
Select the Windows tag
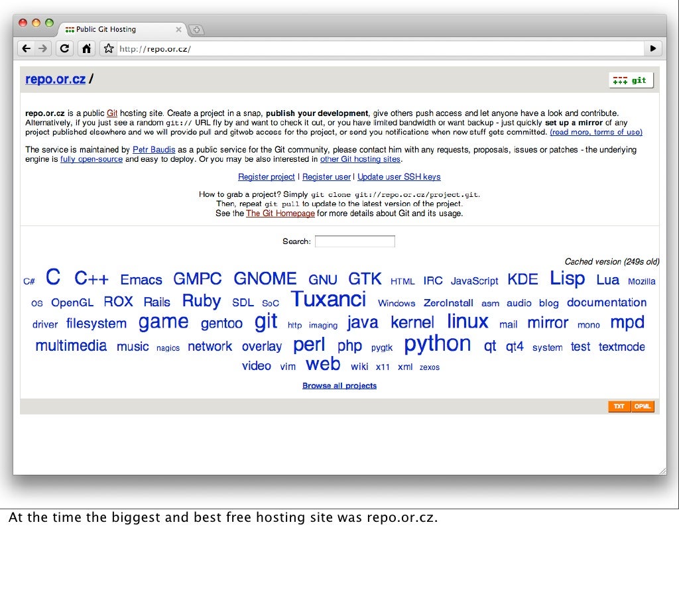tap(397, 304)
